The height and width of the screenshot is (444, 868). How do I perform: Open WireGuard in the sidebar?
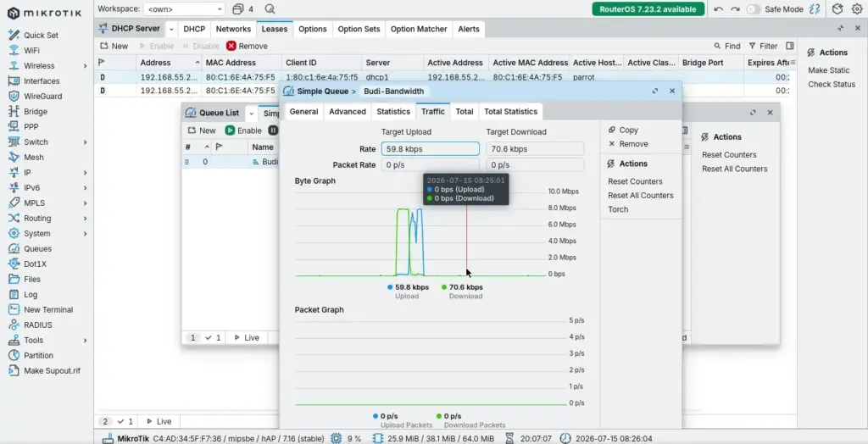(x=42, y=96)
